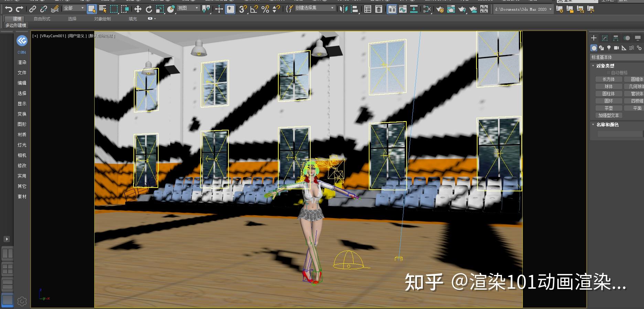Toggle the Spinner Snap button
This screenshot has width=644, height=309.
[x=276, y=9]
